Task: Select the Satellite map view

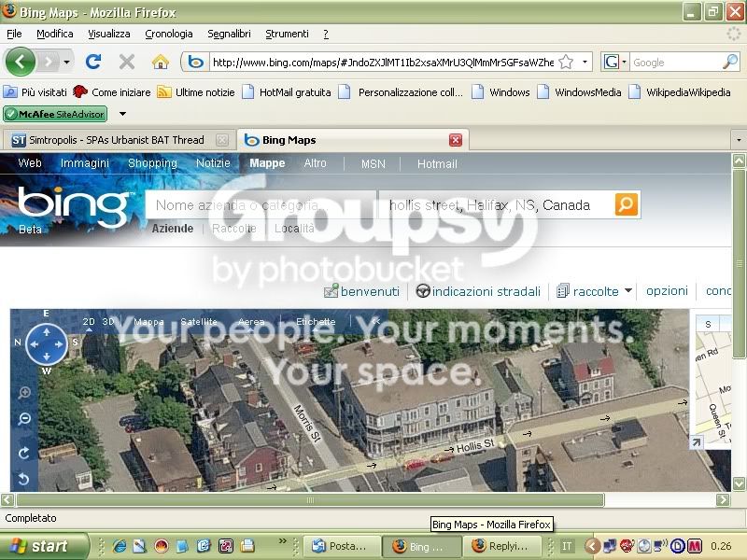Action: [x=199, y=321]
